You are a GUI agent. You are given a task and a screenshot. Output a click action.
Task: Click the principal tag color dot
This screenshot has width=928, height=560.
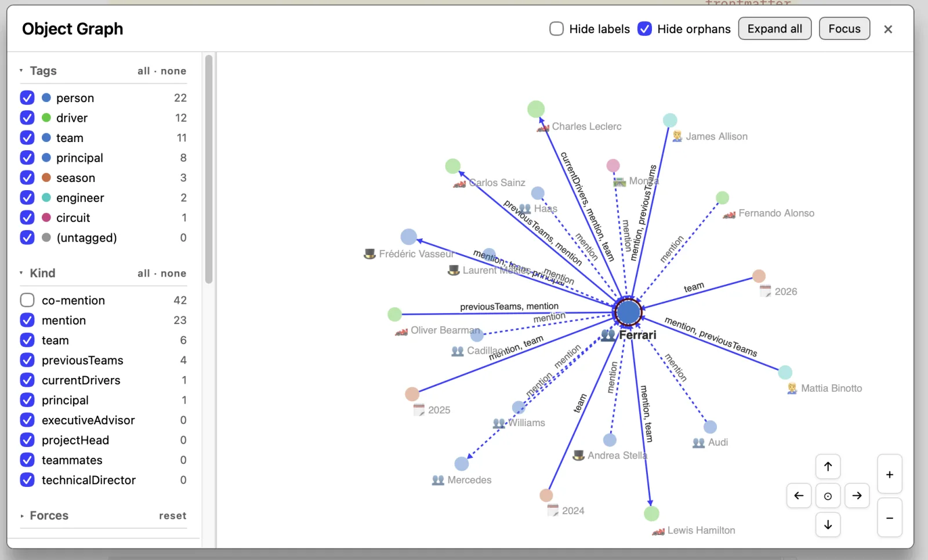[x=46, y=158]
